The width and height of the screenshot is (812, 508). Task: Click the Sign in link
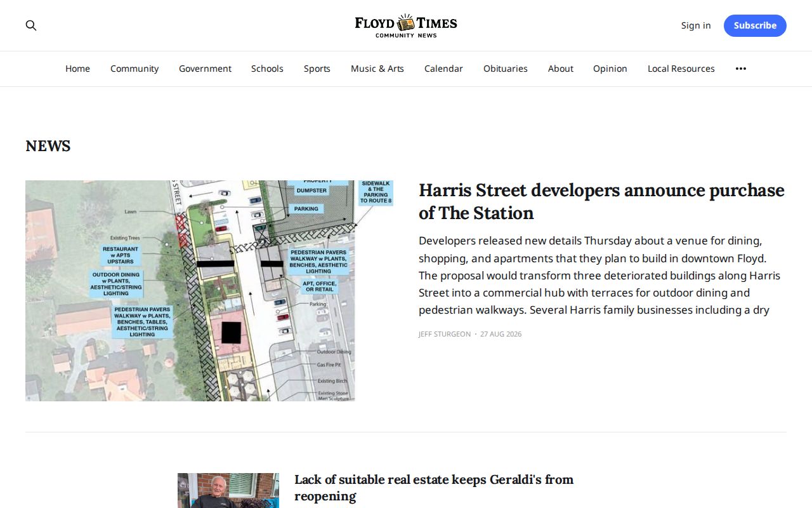(x=696, y=25)
